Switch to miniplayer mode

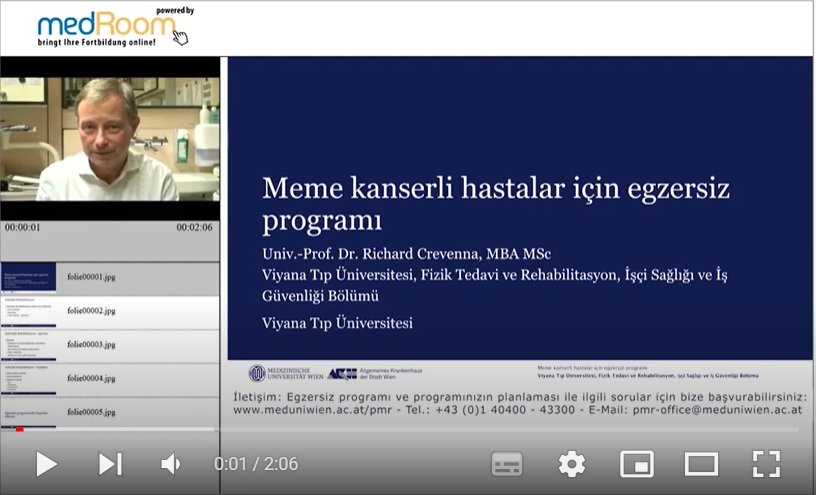coord(636,463)
